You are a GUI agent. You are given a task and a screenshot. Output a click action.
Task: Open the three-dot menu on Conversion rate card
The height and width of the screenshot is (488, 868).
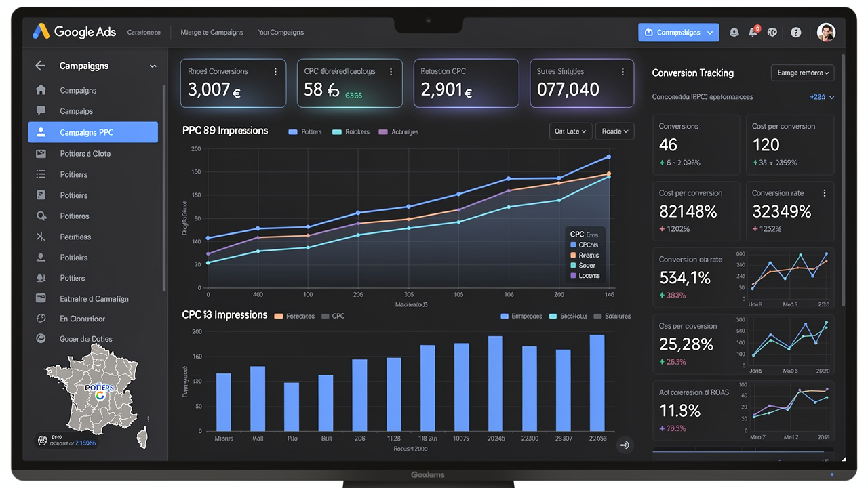tap(825, 193)
